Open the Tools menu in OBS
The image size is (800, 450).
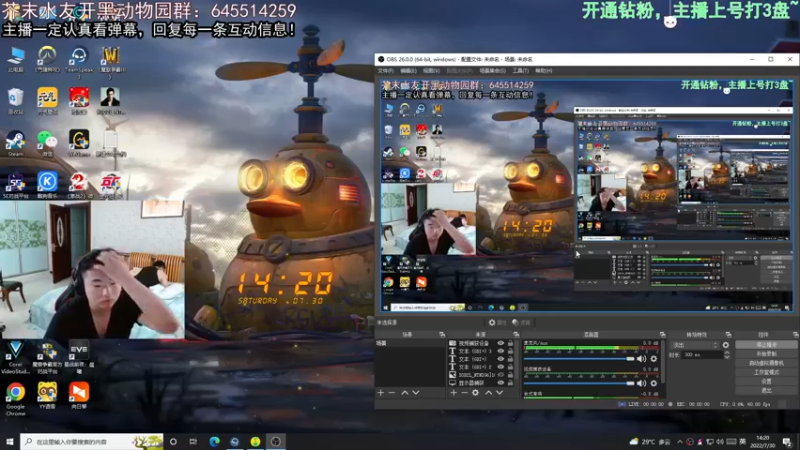coord(520,71)
